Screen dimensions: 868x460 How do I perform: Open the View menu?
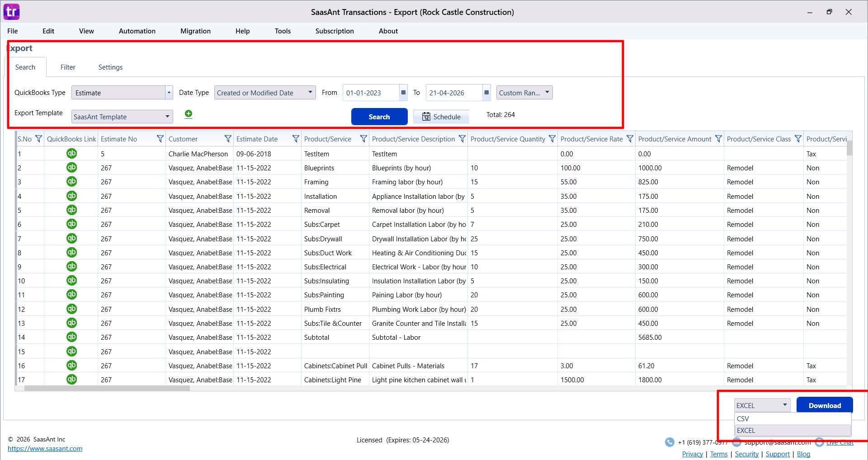(86, 31)
